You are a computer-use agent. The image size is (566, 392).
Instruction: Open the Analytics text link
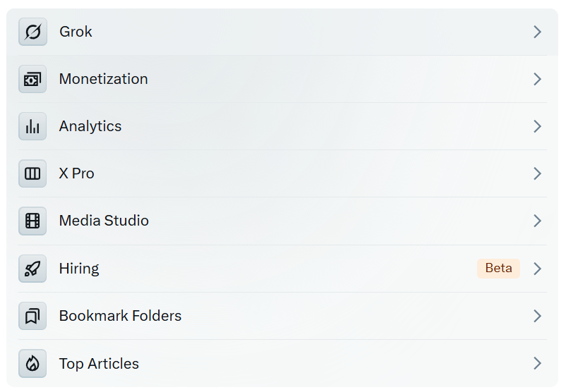point(90,127)
